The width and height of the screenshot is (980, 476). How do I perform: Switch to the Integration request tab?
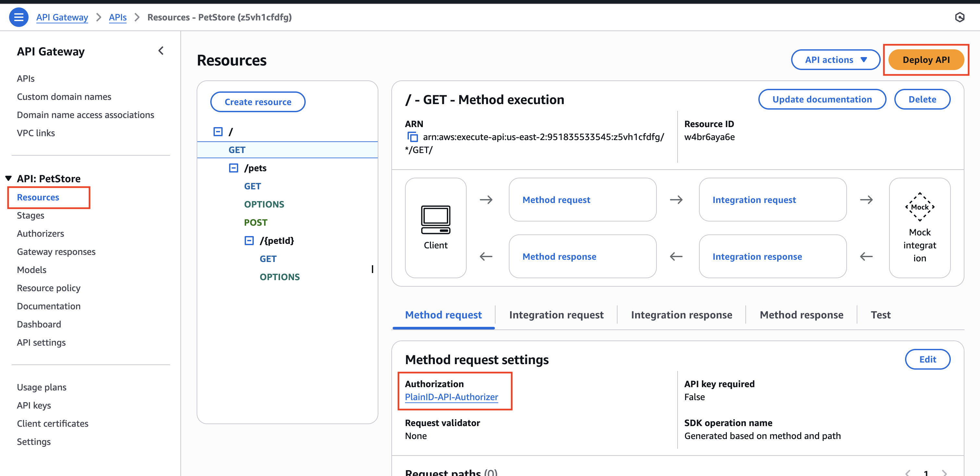click(556, 315)
